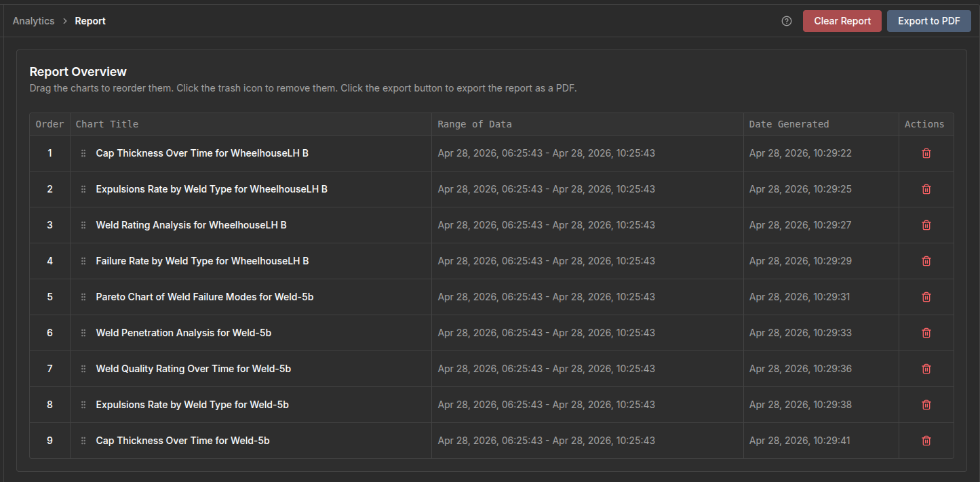The height and width of the screenshot is (482, 980).
Task: Select title Weld Penetration Analysis for Weld-5b
Action: click(x=184, y=333)
